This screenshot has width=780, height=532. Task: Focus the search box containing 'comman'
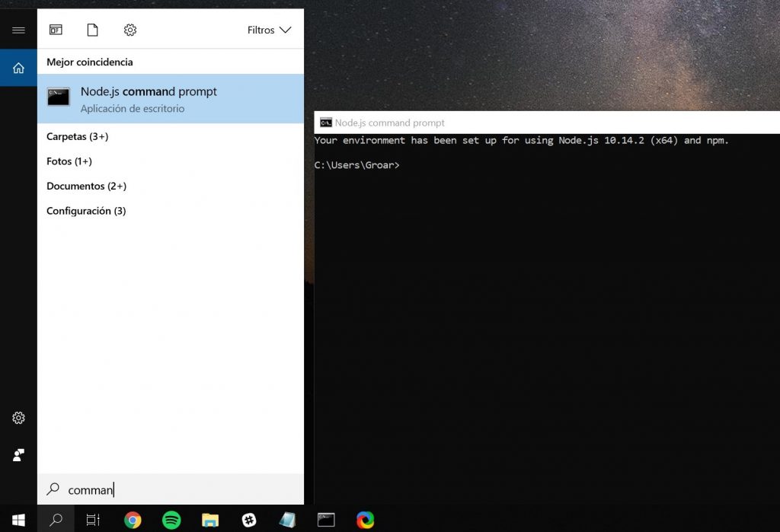171,489
